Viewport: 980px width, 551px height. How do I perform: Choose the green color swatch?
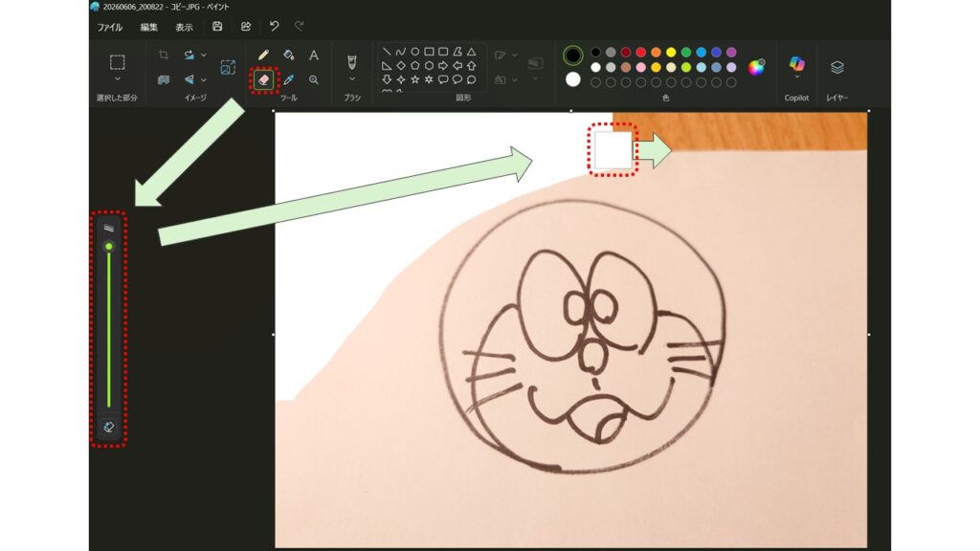coord(685,53)
